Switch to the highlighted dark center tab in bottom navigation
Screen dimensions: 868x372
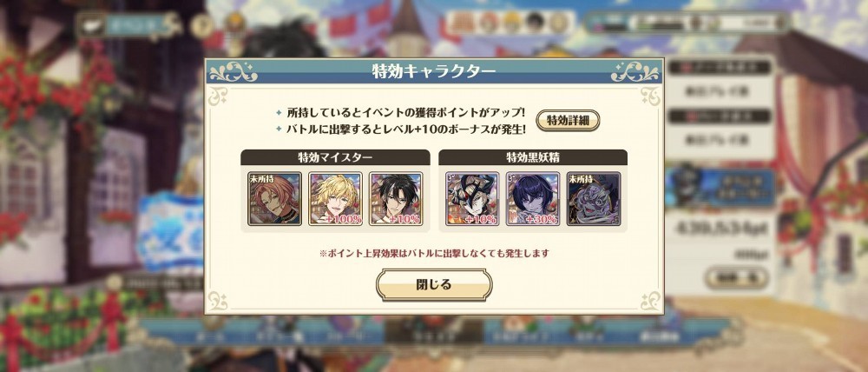pyautogui.click(x=434, y=331)
